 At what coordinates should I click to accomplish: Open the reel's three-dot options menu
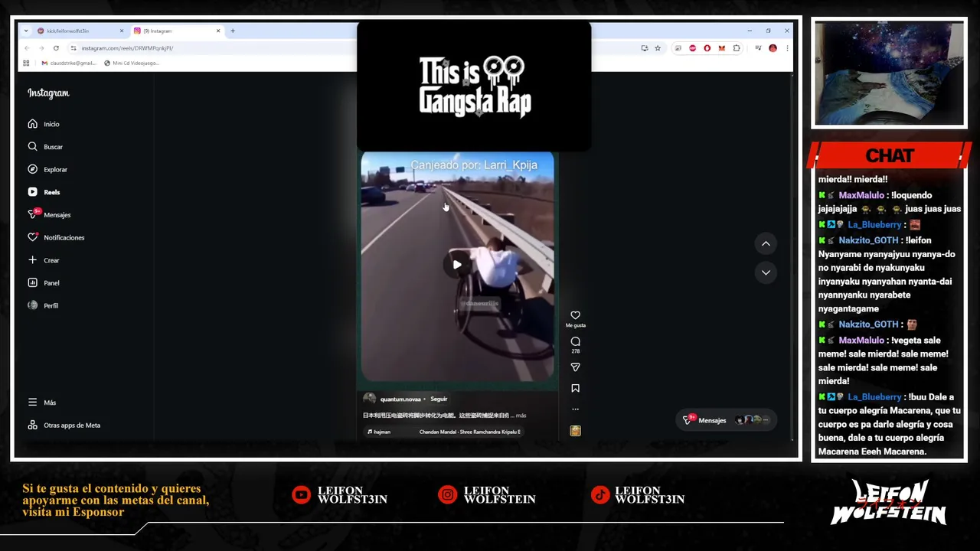[x=575, y=409]
